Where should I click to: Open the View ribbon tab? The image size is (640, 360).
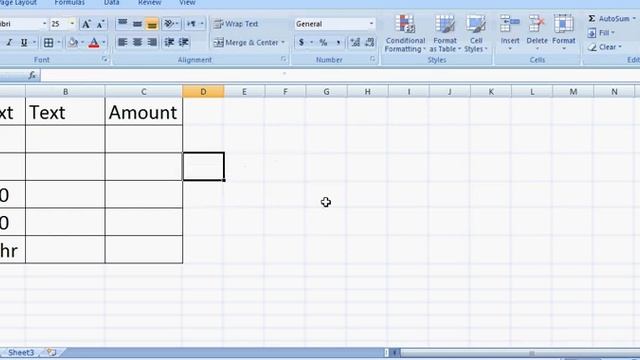187,3
